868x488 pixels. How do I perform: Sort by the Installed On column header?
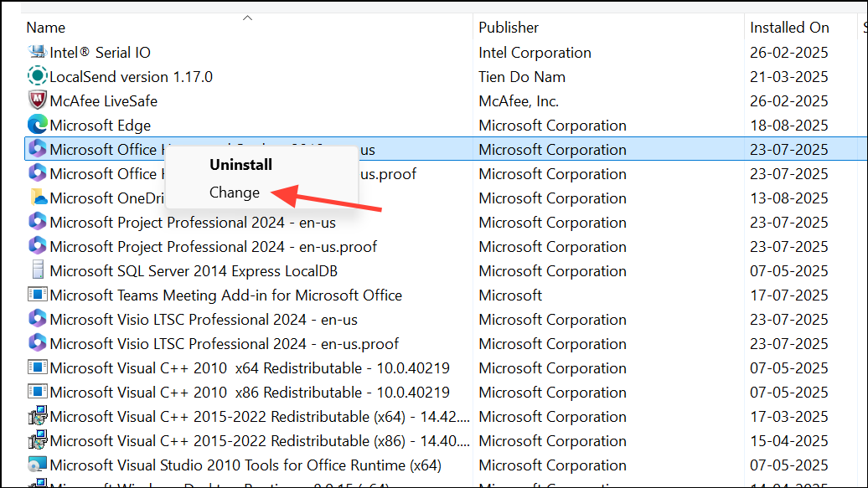[x=789, y=28]
